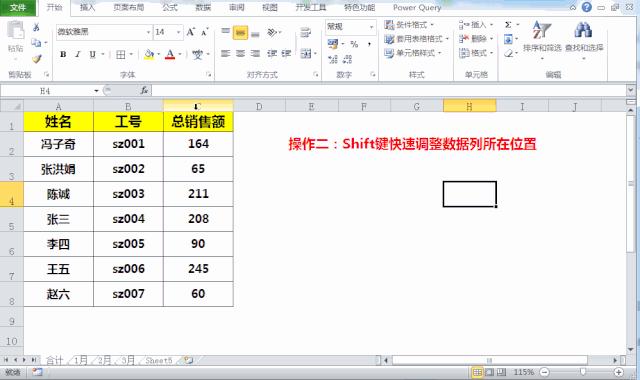The width and height of the screenshot is (640, 380).
Task: Set bottom vertical alignment
Action: (255, 33)
